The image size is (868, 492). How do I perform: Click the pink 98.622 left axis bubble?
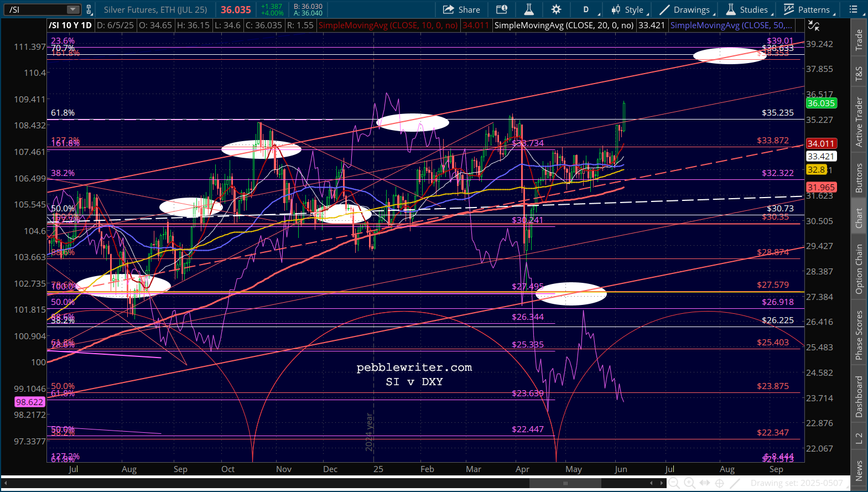point(30,402)
